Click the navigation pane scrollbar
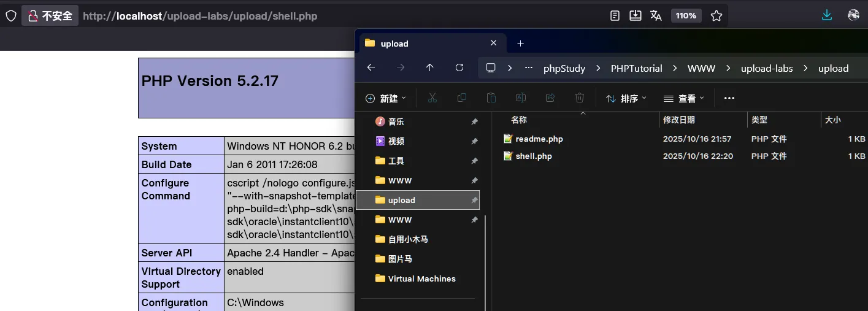868x311 pixels. pyautogui.click(x=485, y=263)
